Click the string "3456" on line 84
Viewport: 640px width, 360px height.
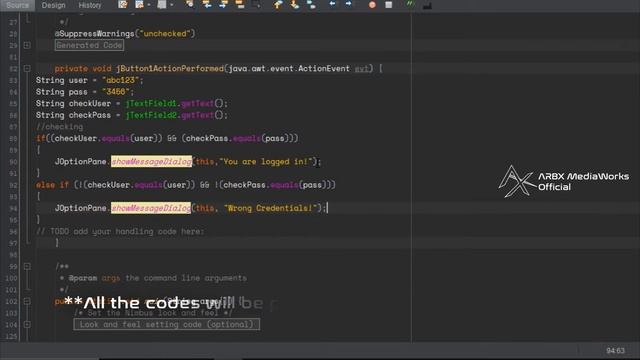(x=116, y=92)
